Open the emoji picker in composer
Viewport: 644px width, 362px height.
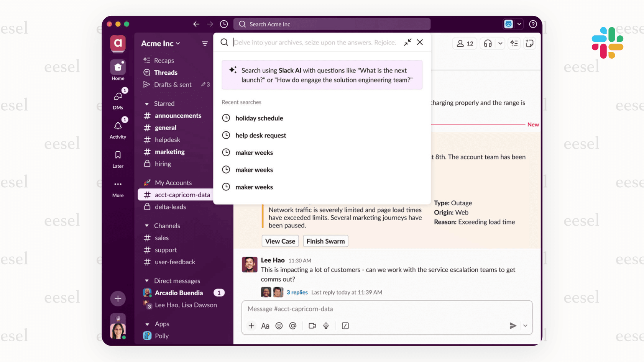279,326
